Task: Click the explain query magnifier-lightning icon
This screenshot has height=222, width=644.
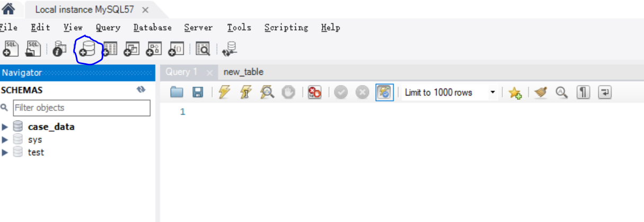Action: coord(267,92)
